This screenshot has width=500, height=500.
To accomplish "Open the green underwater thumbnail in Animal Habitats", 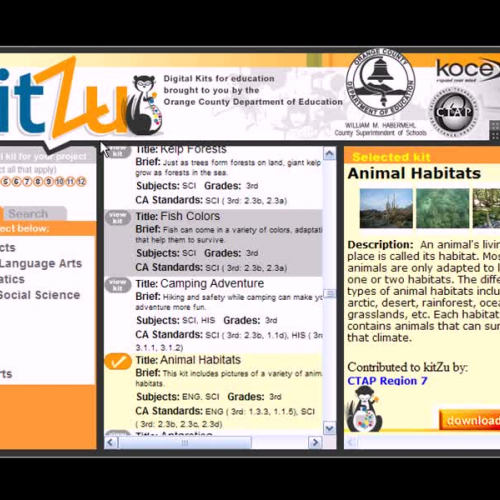I will click(443, 208).
